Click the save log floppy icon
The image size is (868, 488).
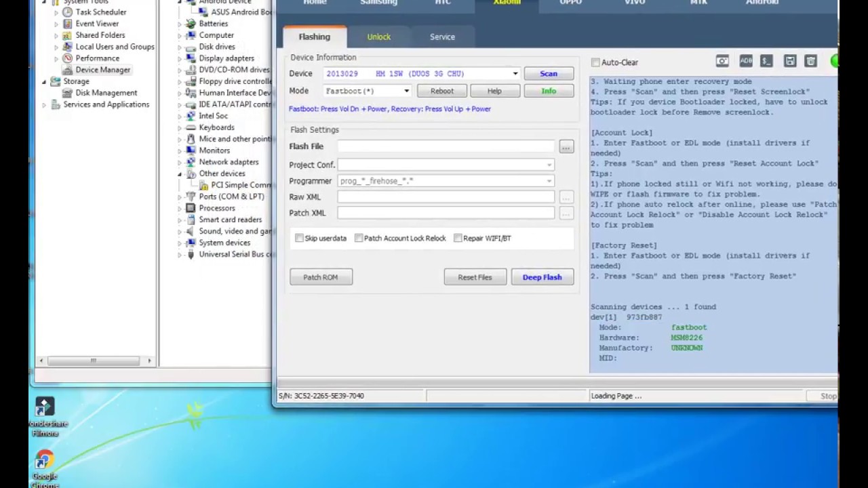(790, 61)
